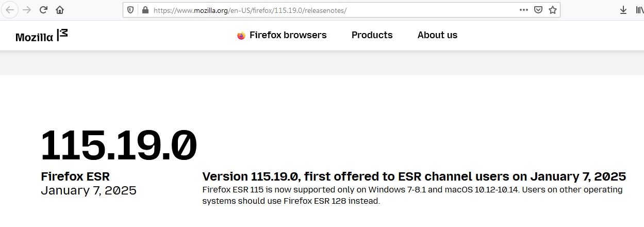Open the browser home page icon
Image resolution: width=644 pixels, height=227 pixels.
tap(60, 10)
